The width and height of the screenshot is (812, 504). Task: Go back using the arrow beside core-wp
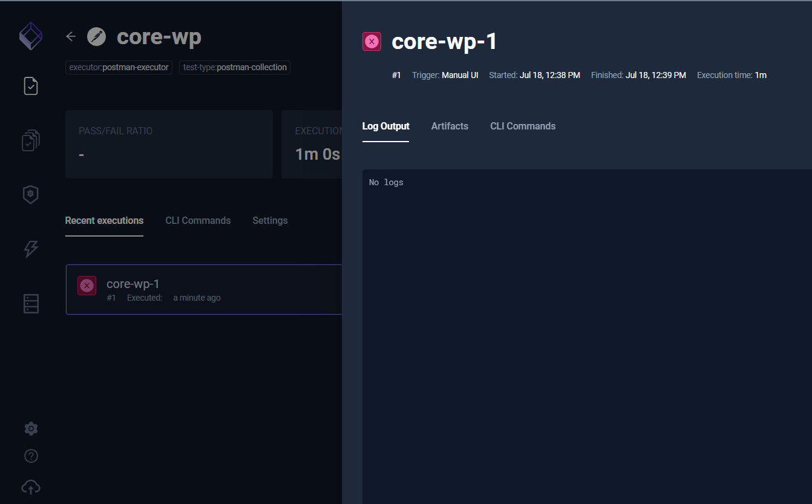click(70, 36)
